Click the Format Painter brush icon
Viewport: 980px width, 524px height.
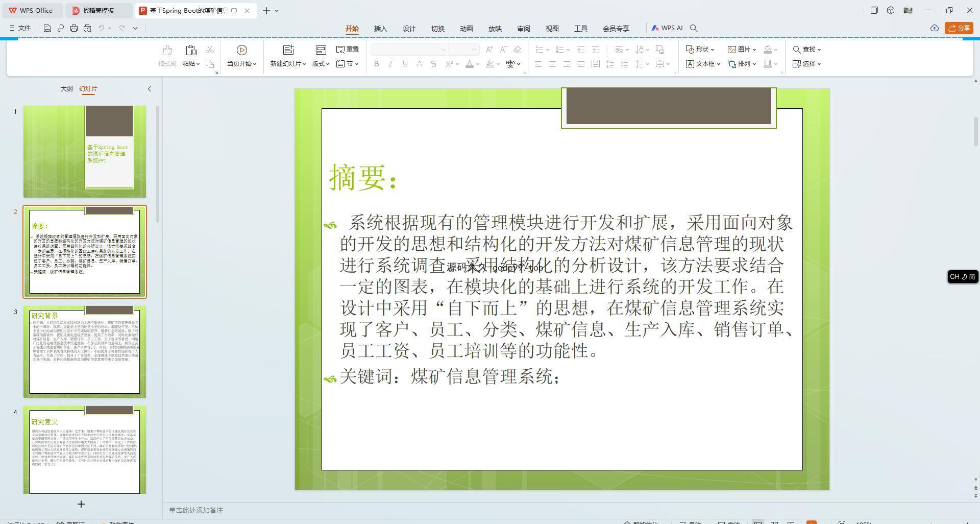click(x=167, y=50)
